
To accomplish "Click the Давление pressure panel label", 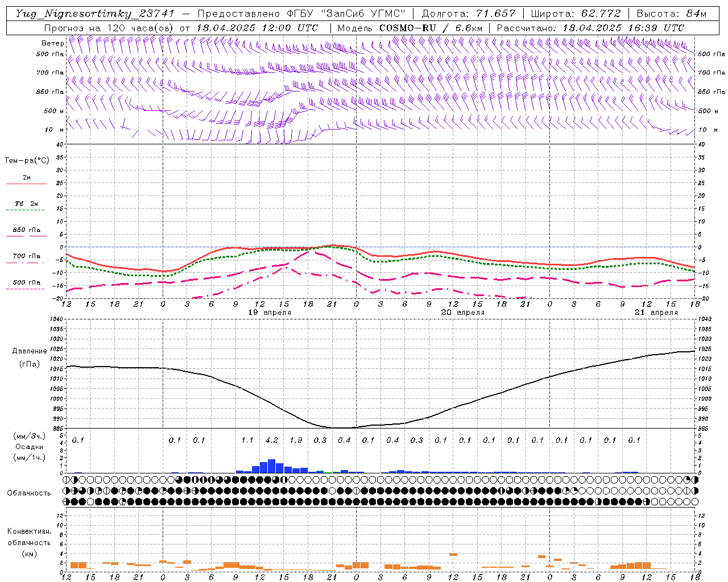I will pos(30,351).
